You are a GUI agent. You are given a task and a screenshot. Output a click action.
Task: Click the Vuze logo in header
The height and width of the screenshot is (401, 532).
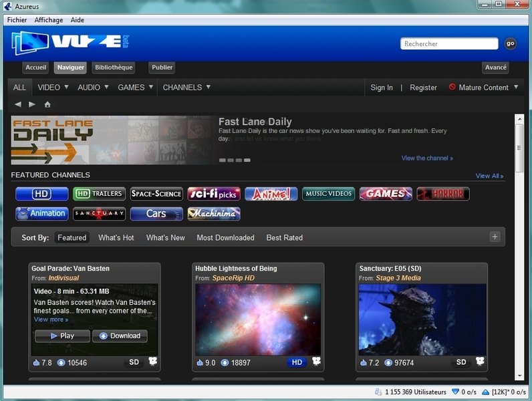[x=70, y=43]
